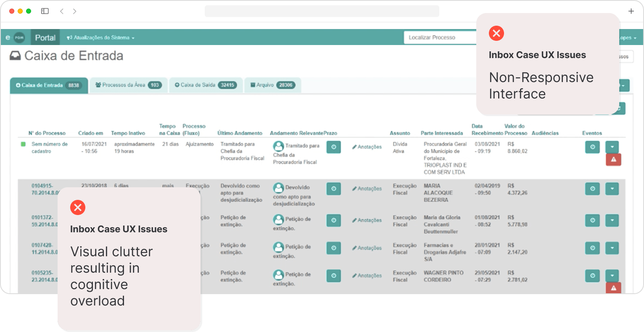Click the red warning triangle on the first row
The height and width of the screenshot is (332, 644).
613,159
